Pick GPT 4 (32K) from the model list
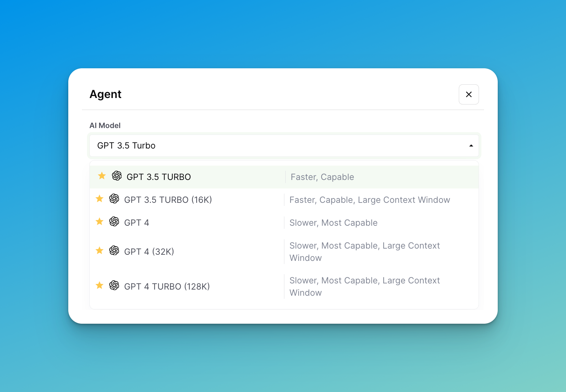Viewport: 566px width, 392px height. (149, 252)
